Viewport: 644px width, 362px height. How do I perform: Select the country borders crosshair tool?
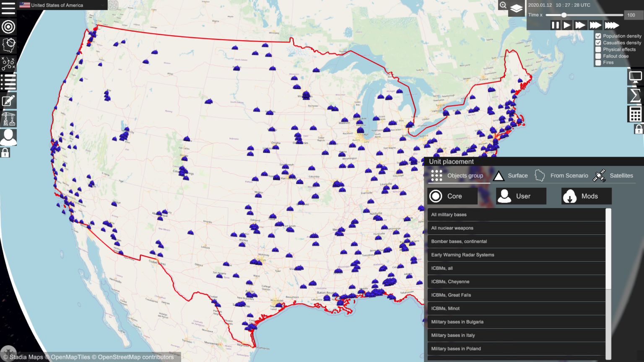coord(8,45)
